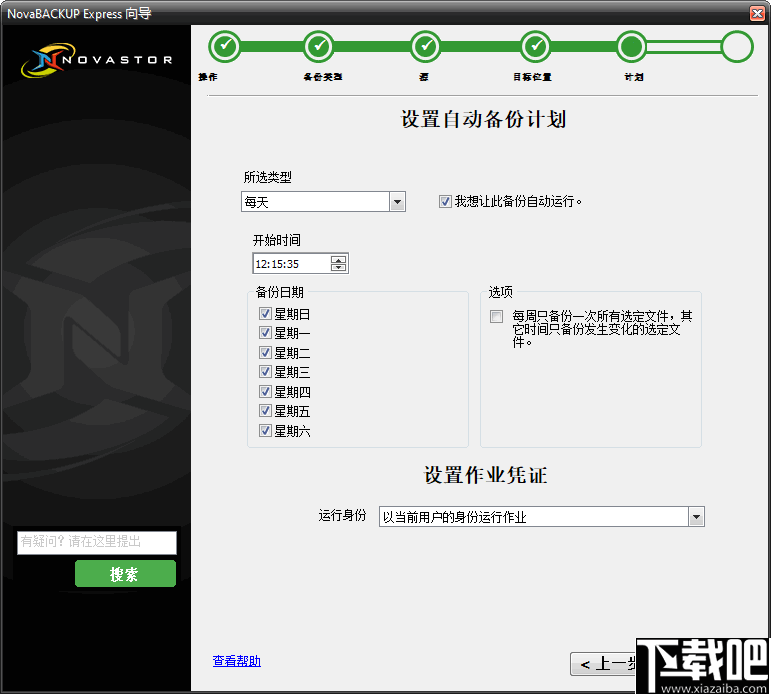The height and width of the screenshot is (694, 771).
Task: Click the green 搜索 button
Action: (x=125, y=573)
